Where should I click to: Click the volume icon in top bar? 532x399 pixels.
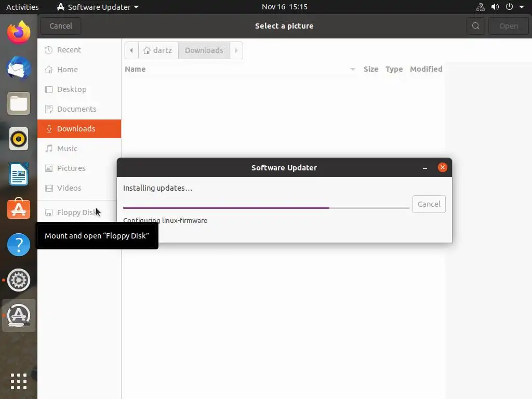point(495,7)
